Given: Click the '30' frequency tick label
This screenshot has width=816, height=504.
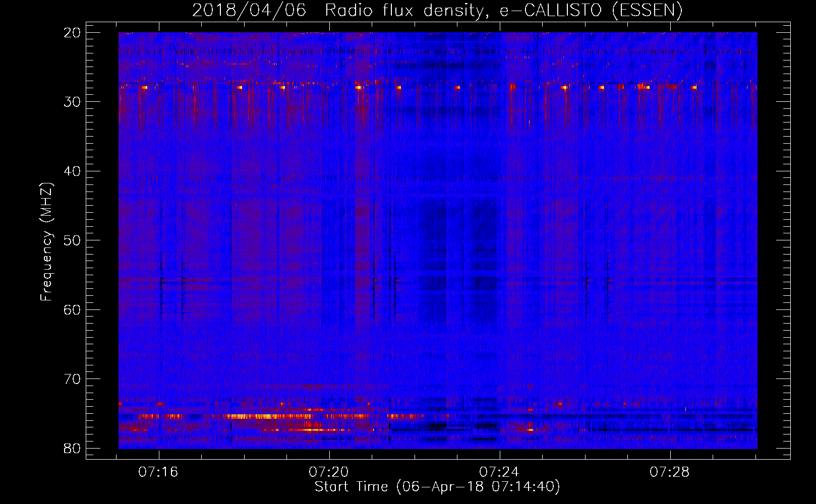Looking at the screenshot, I should click(x=73, y=102).
